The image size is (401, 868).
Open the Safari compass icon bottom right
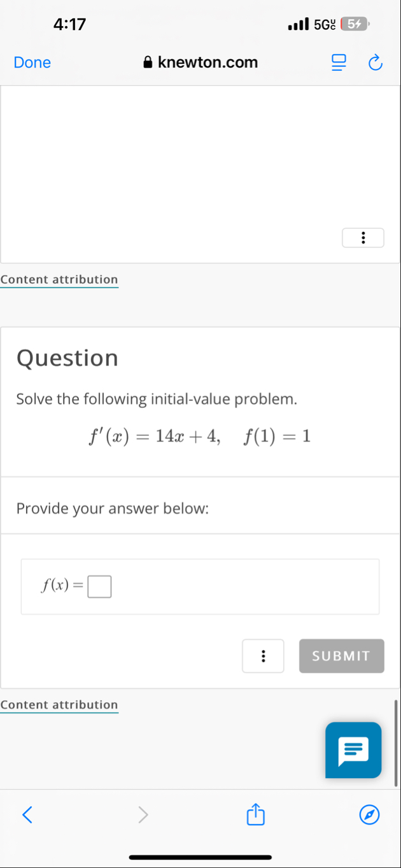(x=369, y=814)
